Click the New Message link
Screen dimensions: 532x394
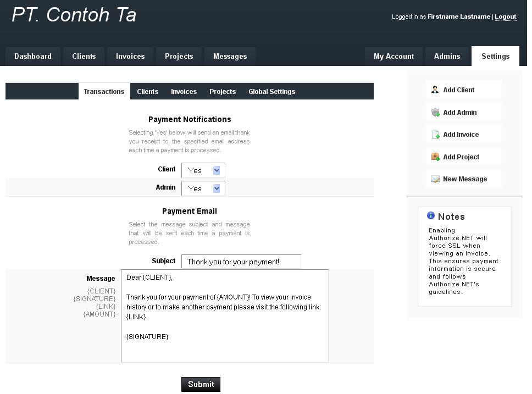[x=465, y=179]
